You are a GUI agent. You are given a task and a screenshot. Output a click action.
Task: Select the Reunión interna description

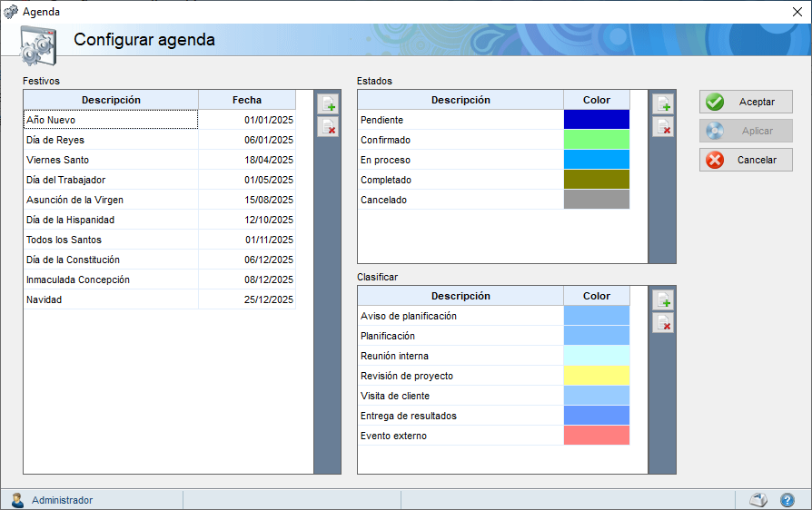(x=460, y=356)
